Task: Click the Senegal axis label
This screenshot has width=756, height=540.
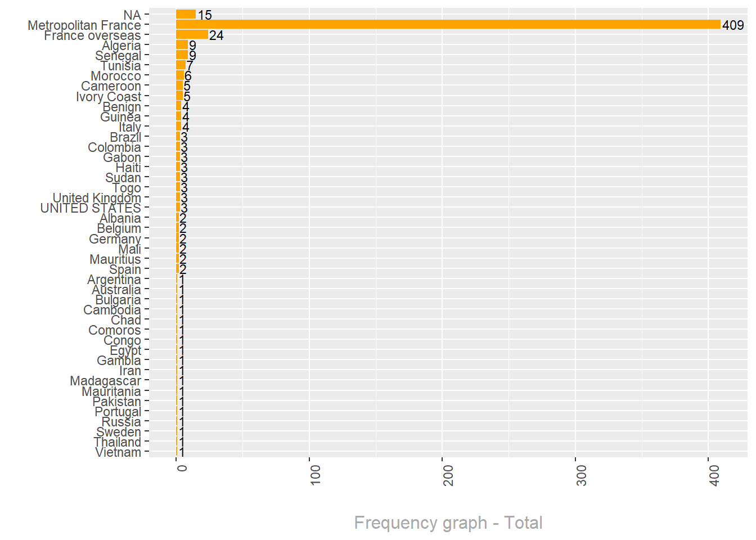Action: tap(118, 56)
